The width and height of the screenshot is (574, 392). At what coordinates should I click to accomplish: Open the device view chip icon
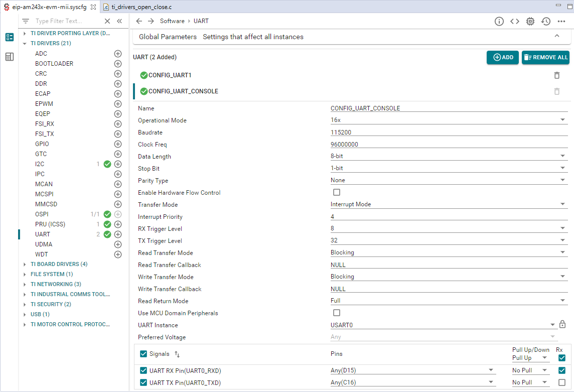point(530,21)
